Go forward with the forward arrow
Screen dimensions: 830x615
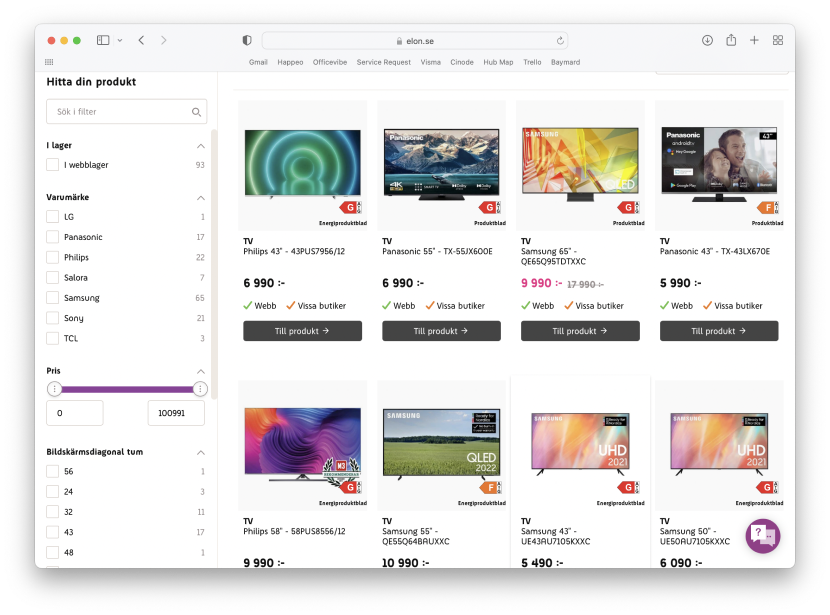(x=164, y=40)
